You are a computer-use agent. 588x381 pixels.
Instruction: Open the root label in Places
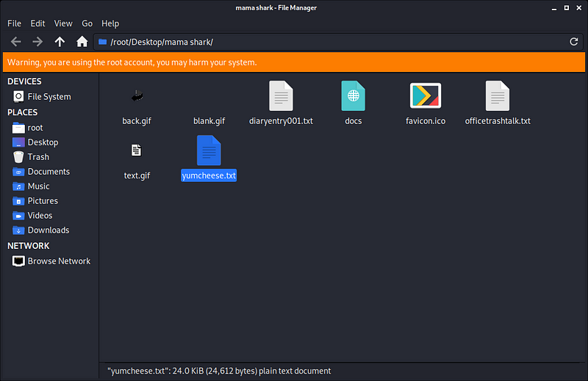coord(35,128)
